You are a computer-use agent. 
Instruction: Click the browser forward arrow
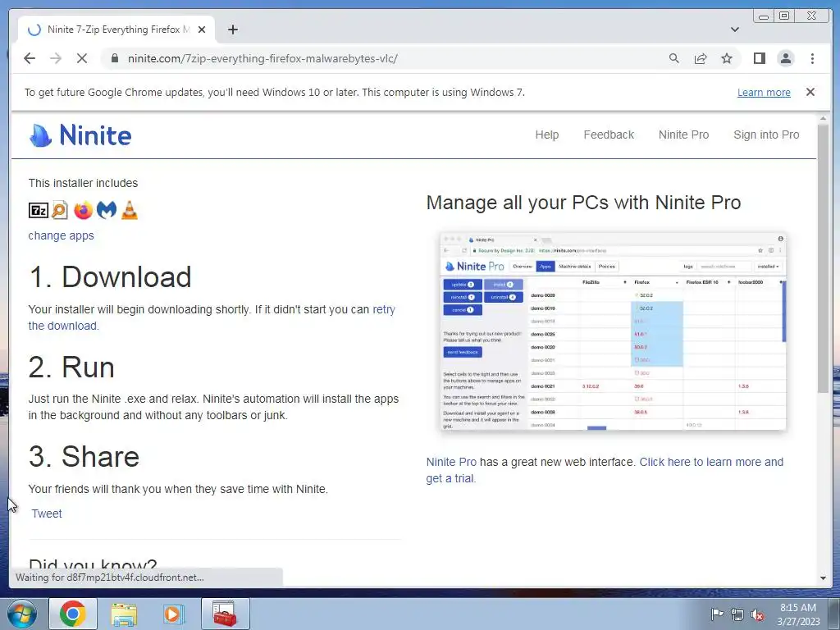click(x=56, y=58)
